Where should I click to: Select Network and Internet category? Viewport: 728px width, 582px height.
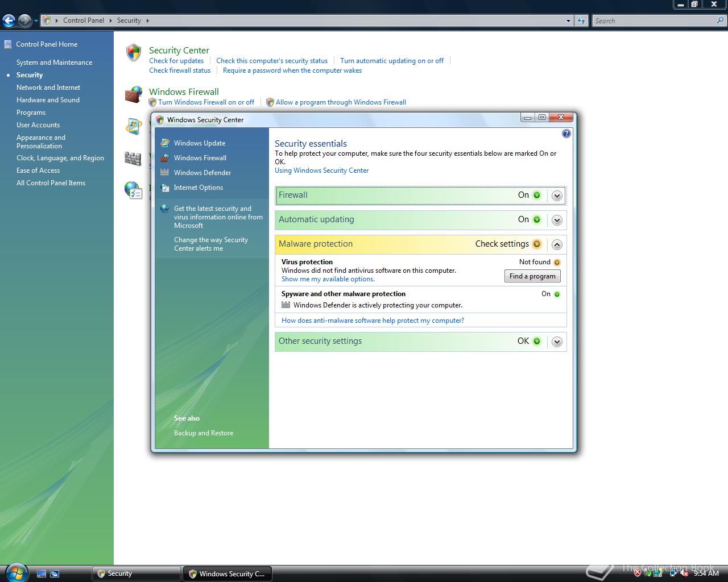pyautogui.click(x=48, y=88)
